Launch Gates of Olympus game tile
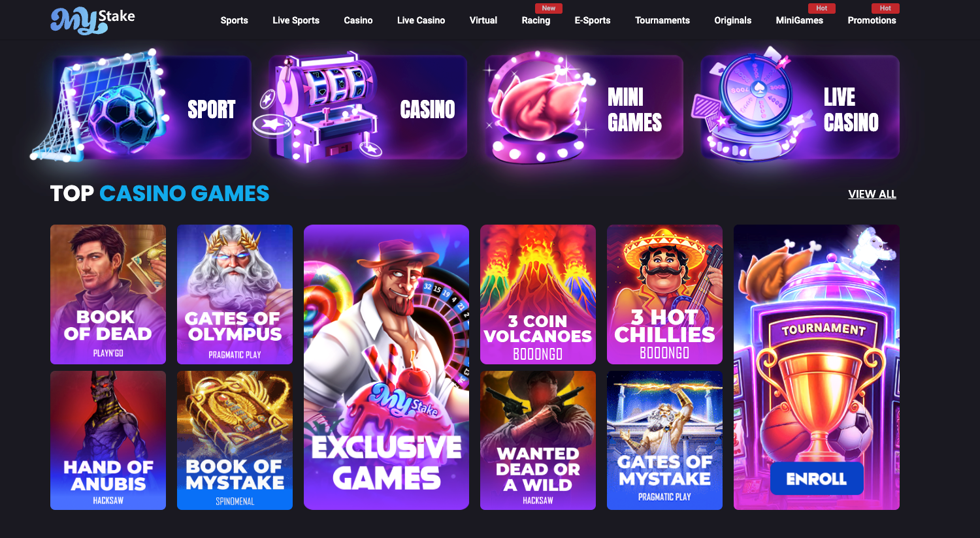Screen dimensions: 980x538 click(x=235, y=294)
